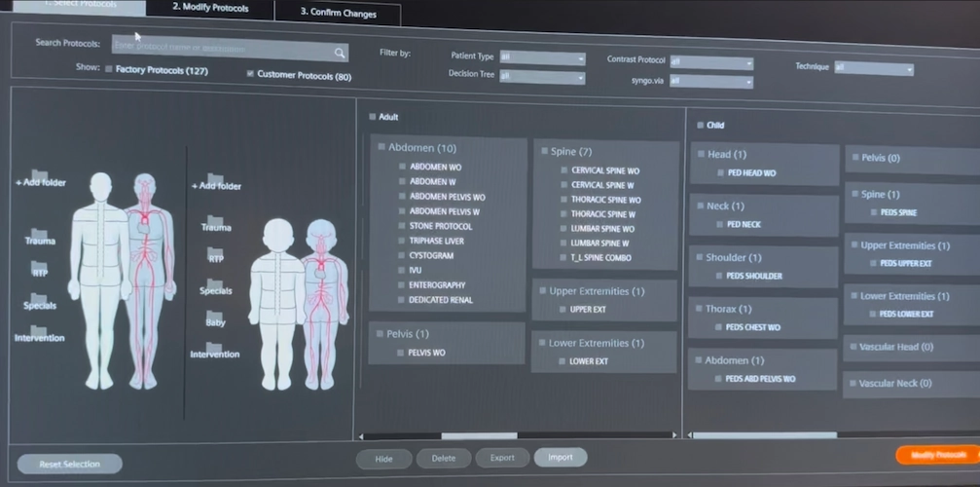This screenshot has width=980, height=487.
Task: Click the Delete button
Action: [443, 458]
